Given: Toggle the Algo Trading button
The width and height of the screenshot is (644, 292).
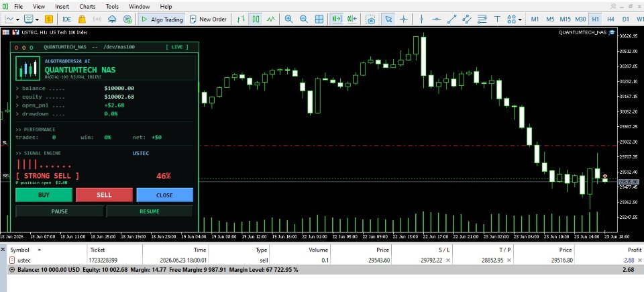Looking at the screenshot, I should [162, 19].
